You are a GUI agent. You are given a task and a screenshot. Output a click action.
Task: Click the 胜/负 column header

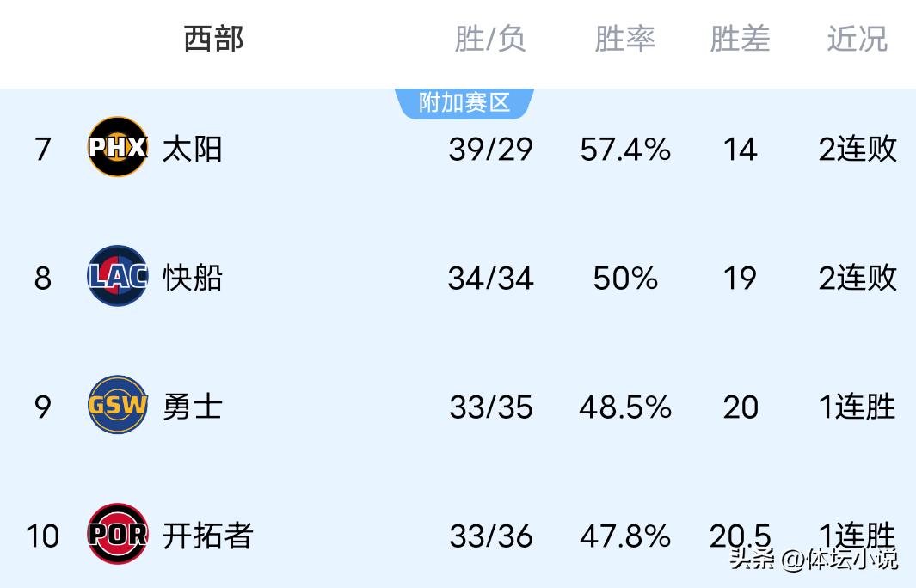click(490, 39)
